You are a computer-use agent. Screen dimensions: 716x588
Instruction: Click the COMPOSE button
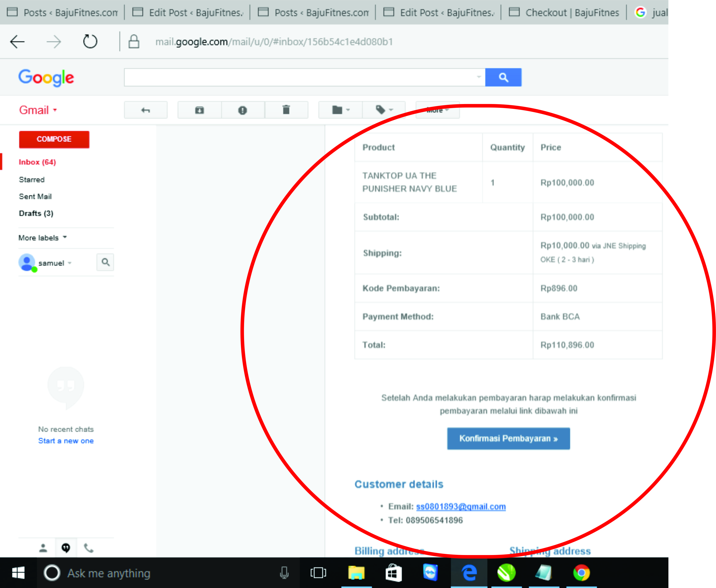(54, 139)
